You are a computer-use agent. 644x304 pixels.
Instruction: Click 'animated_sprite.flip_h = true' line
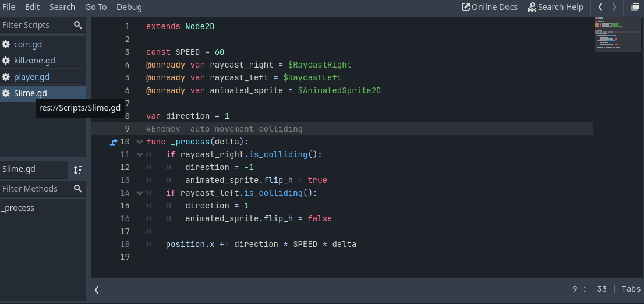(256, 180)
